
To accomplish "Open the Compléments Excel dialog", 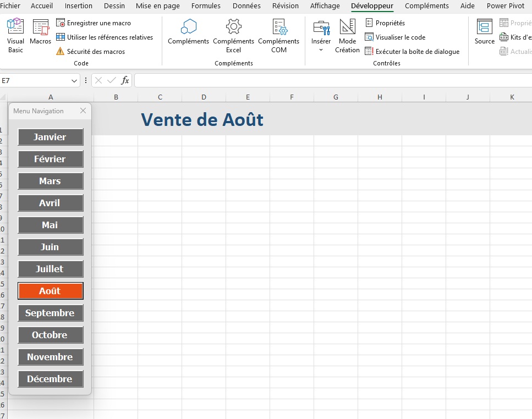I will point(233,34).
